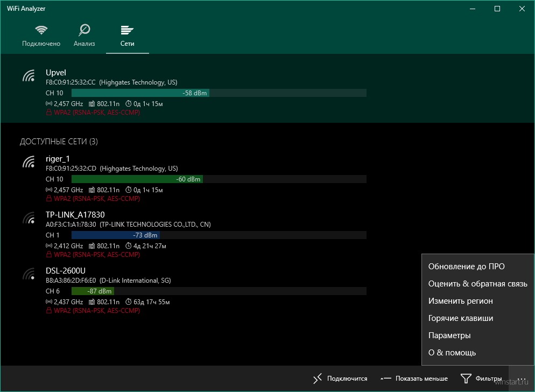
Task: Click the TP-LINK_A17830 802.11n protocol icon
Action: [x=91, y=246]
